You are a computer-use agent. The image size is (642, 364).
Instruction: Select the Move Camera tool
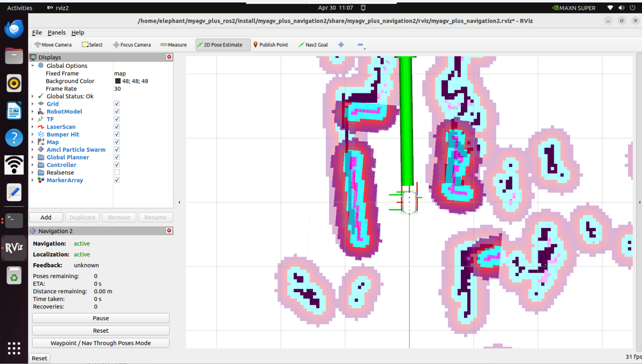pyautogui.click(x=53, y=45)
